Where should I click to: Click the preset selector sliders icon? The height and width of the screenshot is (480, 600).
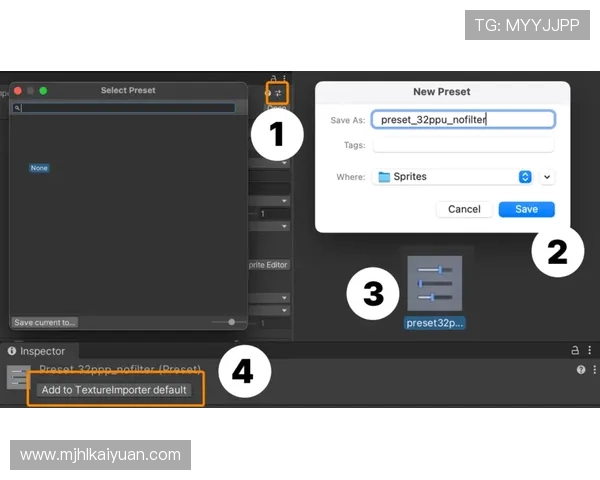point(278,93)
